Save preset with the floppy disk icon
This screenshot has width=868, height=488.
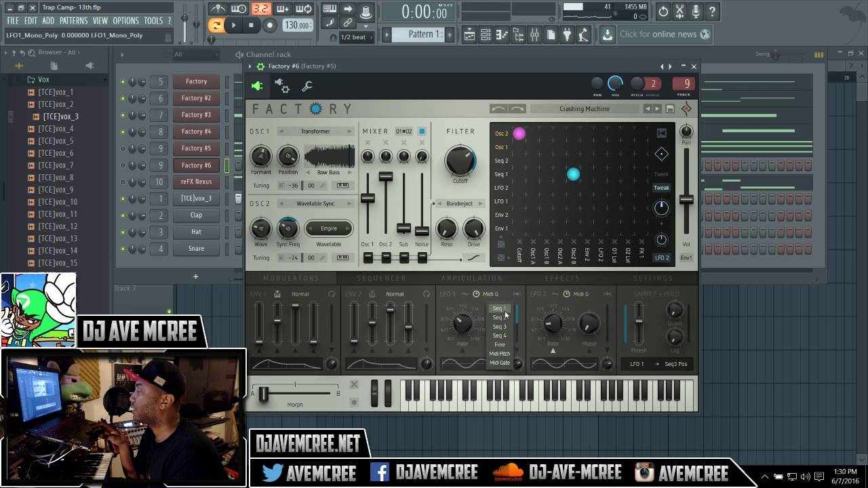pyautogui.click(x=670, y=108)
